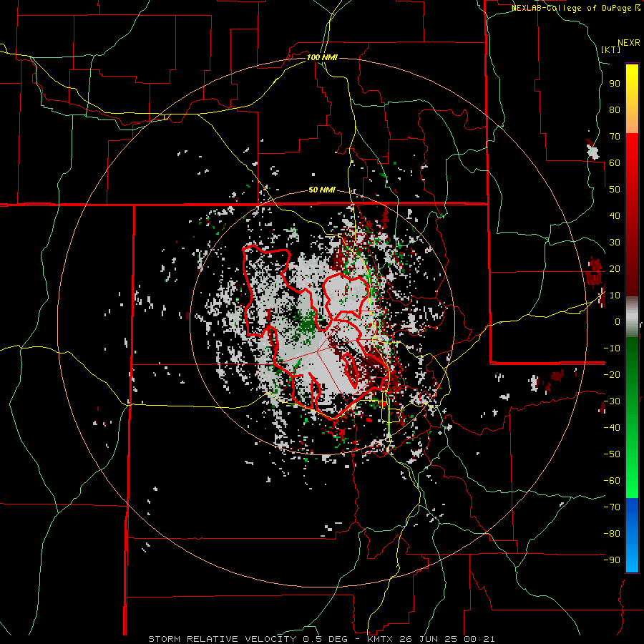Select the -40 value on the velocity scale
The height and width of the screenshot is (644, 644).
click(612, 428)
